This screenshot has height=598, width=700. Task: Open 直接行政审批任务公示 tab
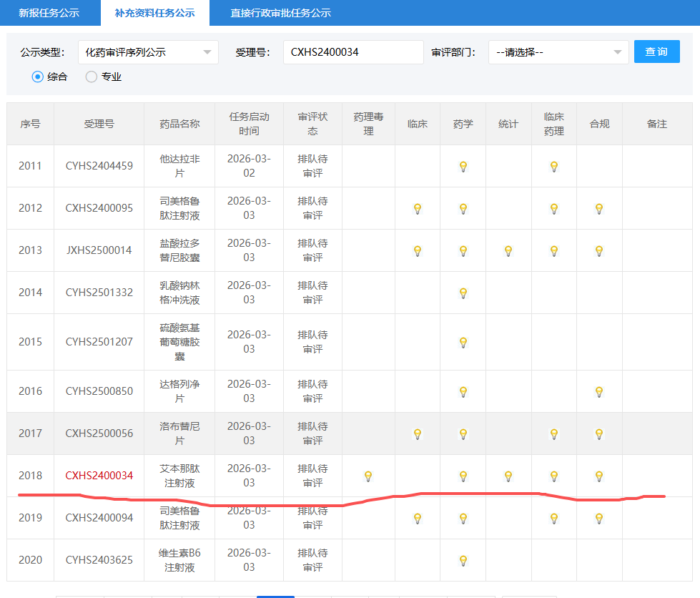(x=280, y=13)
